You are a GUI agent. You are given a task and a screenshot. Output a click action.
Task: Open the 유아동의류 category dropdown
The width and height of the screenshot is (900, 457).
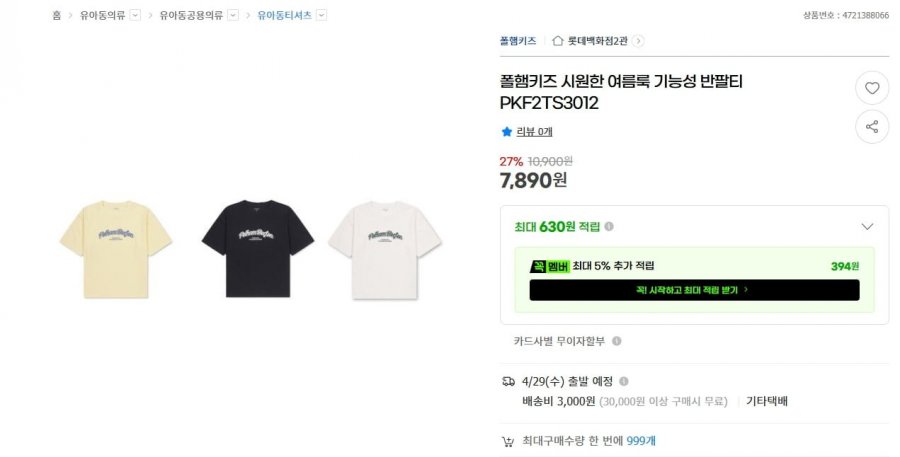135,15
